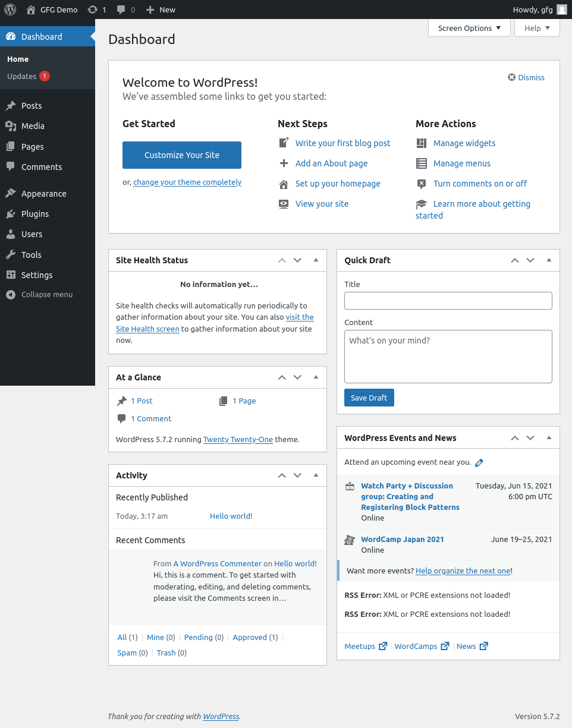Open the Help dropdown tab
The image size is (572, 728).
click(537, 28)
